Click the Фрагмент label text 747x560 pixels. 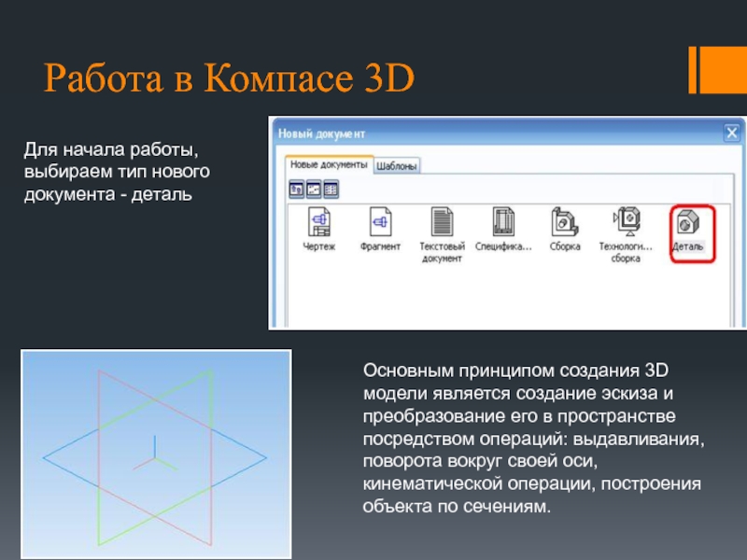[x=380, y=246]
